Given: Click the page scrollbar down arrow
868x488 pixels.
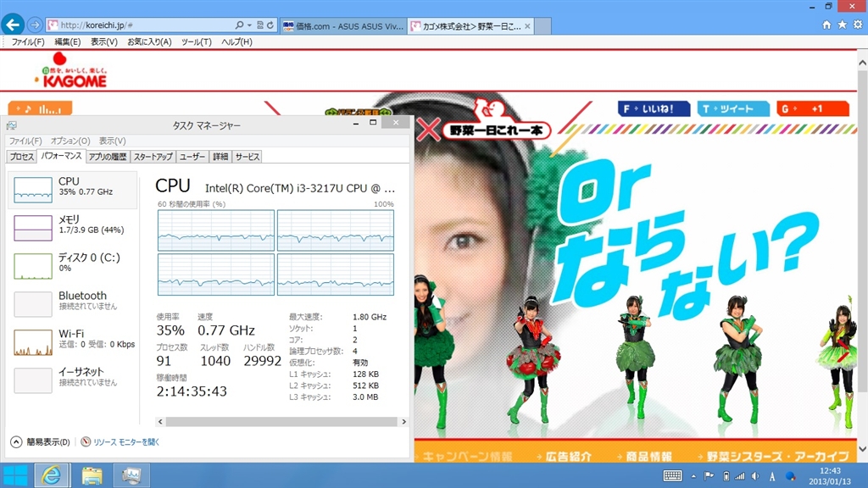Looking at the screenshot, I should click(862, 449).
